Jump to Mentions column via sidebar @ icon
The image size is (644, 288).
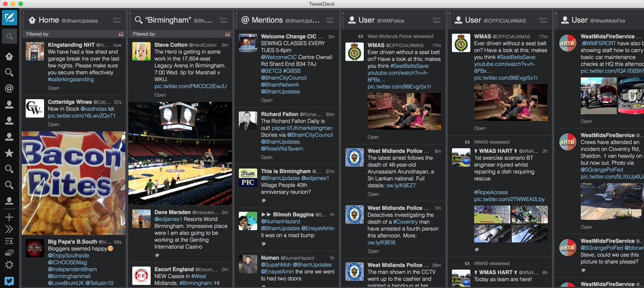pos(9,88)
